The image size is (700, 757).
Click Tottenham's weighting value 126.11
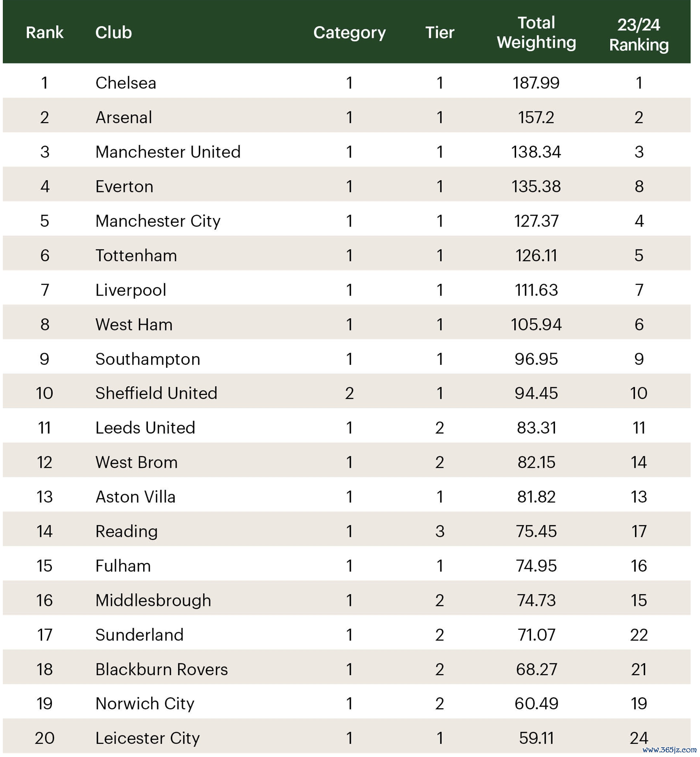tap(536, 255)
